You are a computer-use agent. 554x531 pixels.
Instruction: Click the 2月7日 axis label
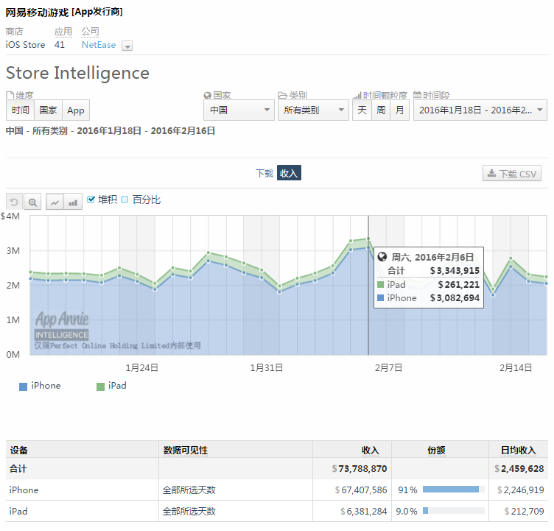(389, 368)
